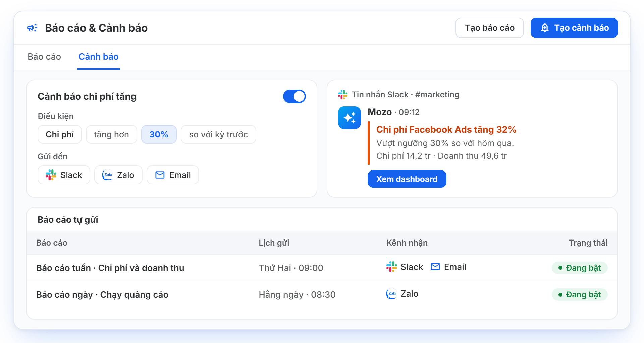Click the Slack logo in the Tin nhắn Slack header
This screenshot has height=343, width=644.
343,95
